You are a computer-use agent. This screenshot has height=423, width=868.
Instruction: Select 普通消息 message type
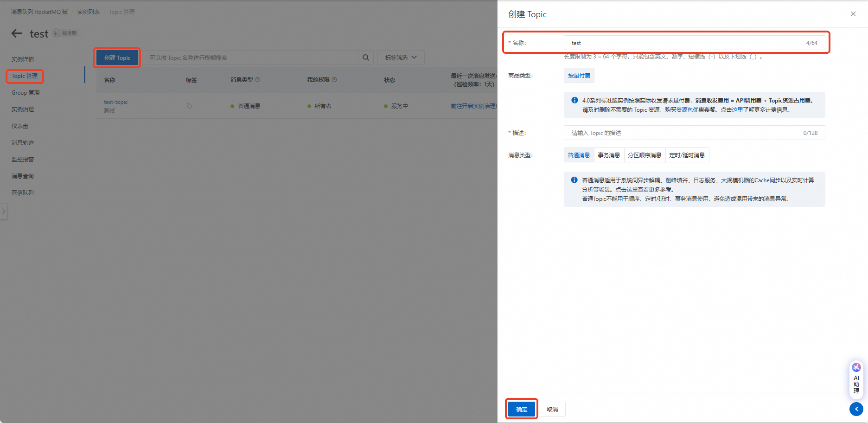[579, 155]
